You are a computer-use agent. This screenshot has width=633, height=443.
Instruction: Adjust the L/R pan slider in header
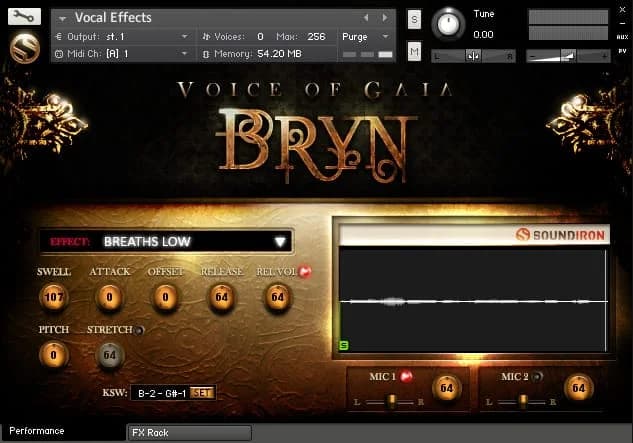(473, 56)
